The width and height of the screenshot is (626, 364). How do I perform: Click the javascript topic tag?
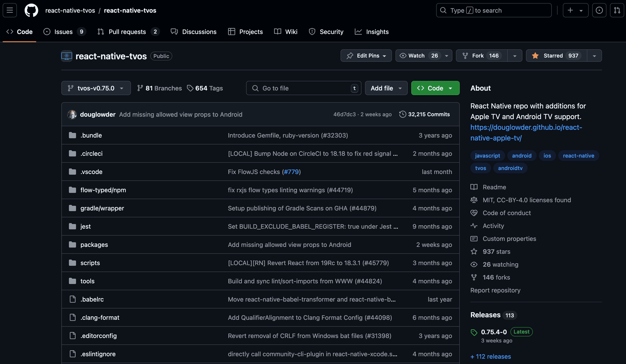tap(487, 155)
